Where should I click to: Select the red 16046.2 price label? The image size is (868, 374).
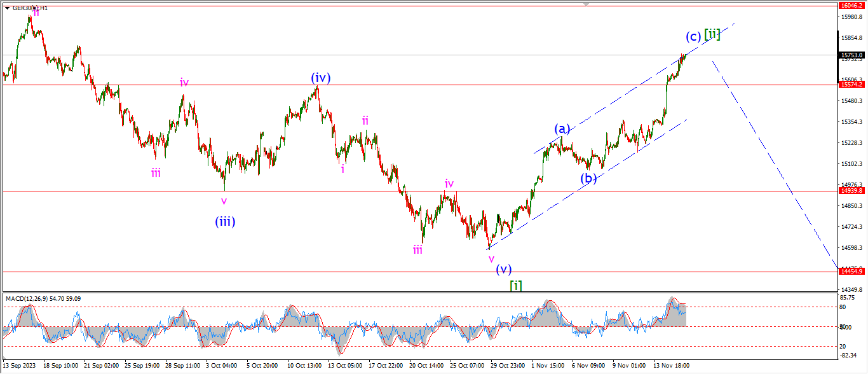(x=851, y=5)
